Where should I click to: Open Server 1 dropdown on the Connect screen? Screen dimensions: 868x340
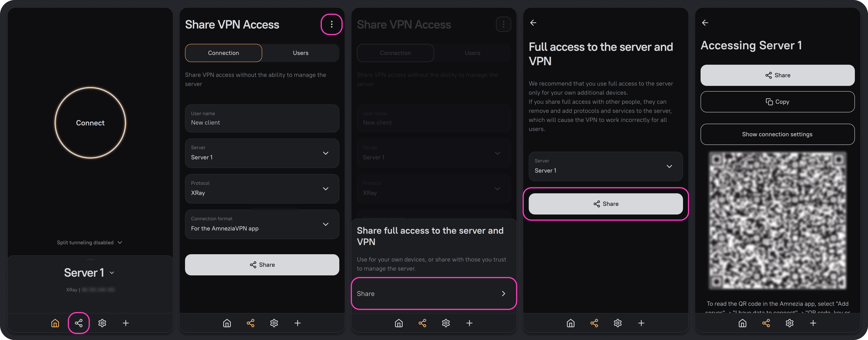pyautogui.click(x=89, y=273)
